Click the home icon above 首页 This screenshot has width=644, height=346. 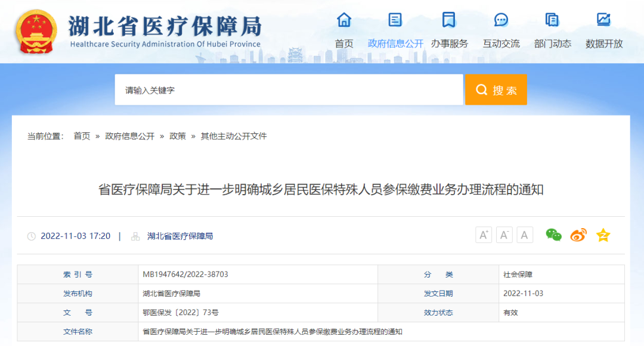pyautogui.click(x=344, y=20)
